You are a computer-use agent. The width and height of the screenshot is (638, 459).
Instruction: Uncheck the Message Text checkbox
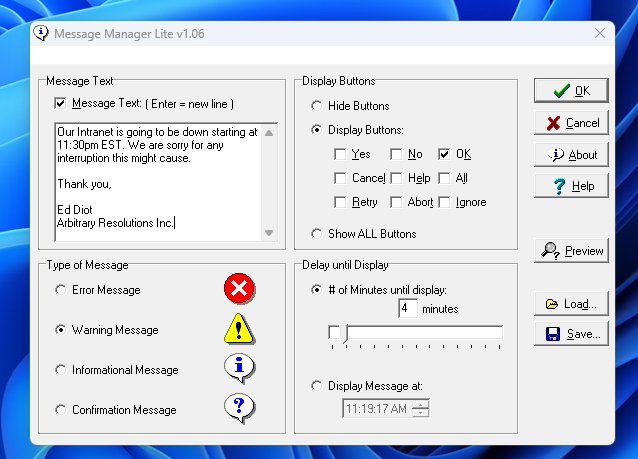tap(61, 103)
